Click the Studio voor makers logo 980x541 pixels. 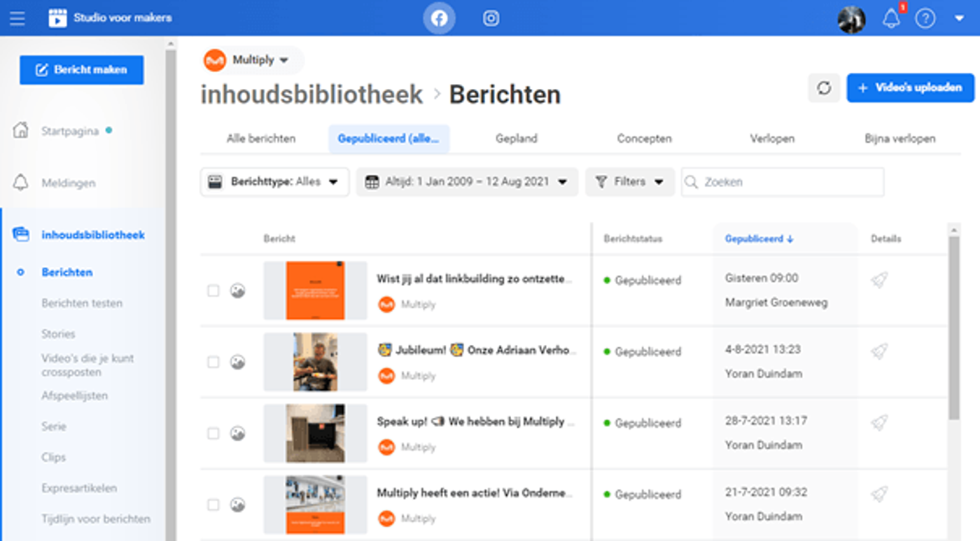[57, 18]
